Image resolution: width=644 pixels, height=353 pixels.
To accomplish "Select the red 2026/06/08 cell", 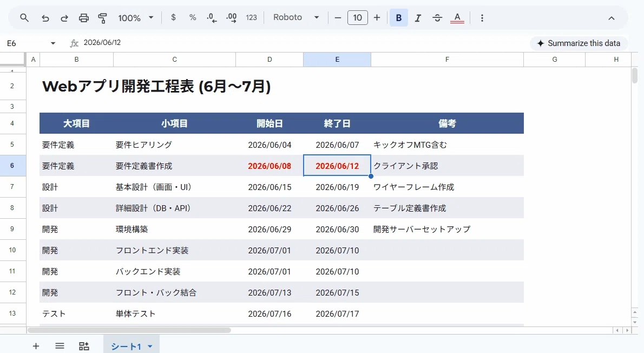I will click(x=270, y=166).
